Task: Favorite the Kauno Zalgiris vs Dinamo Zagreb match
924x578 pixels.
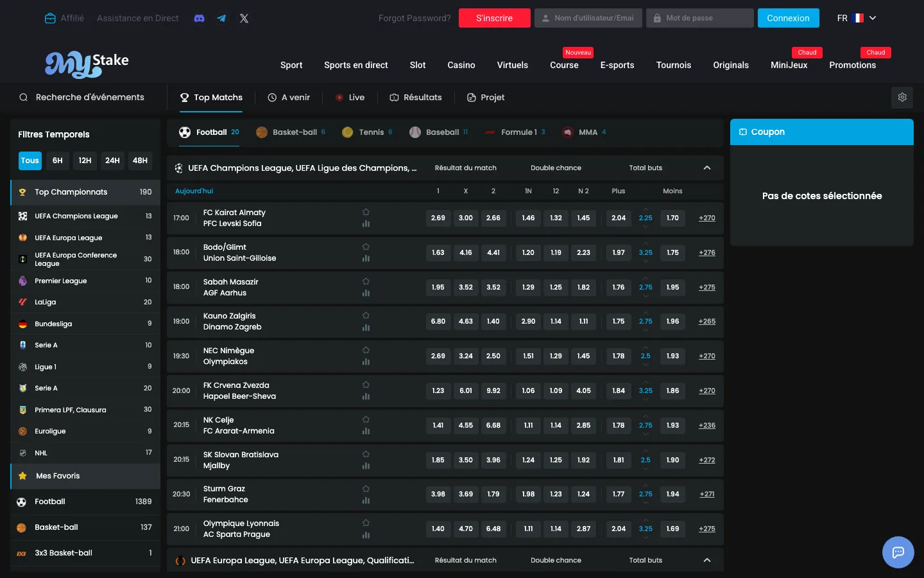Action: 366,315
